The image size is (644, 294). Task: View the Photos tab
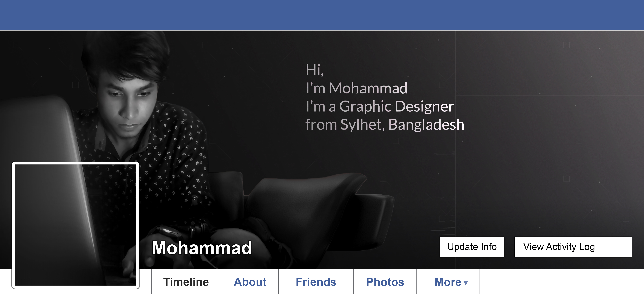(x=385, y=282)
